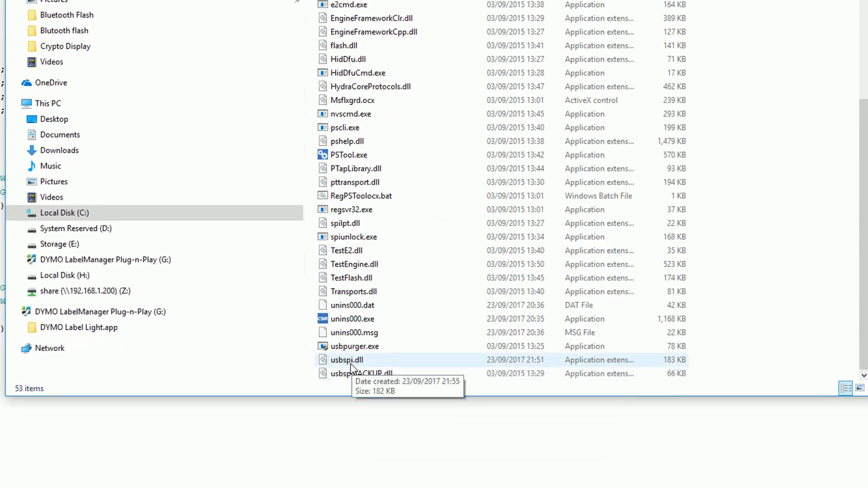
Task: Launch PSTool.exe from the file list
Action: [x=349, y=155]
